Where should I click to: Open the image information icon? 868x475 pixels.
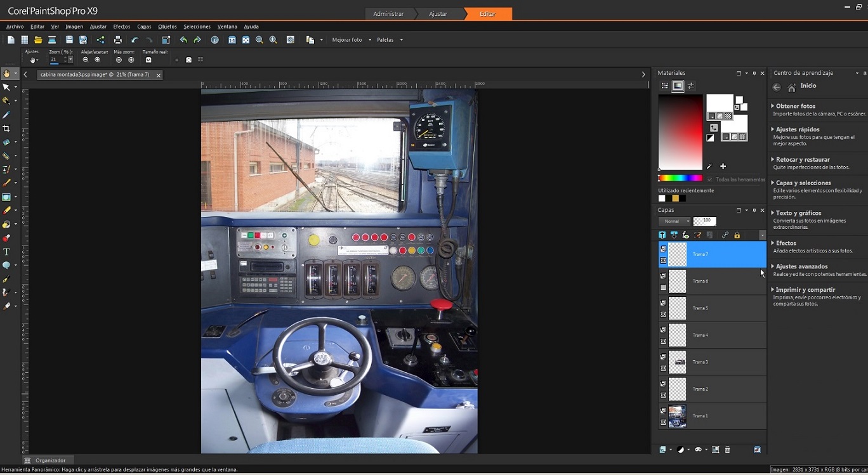(215, 40)
